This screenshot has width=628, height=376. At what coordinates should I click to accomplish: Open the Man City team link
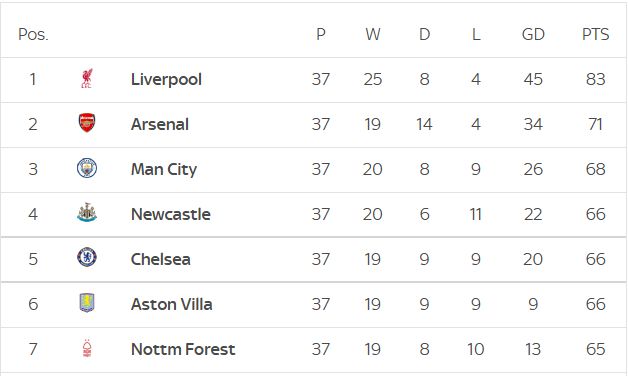coord(164,169)
